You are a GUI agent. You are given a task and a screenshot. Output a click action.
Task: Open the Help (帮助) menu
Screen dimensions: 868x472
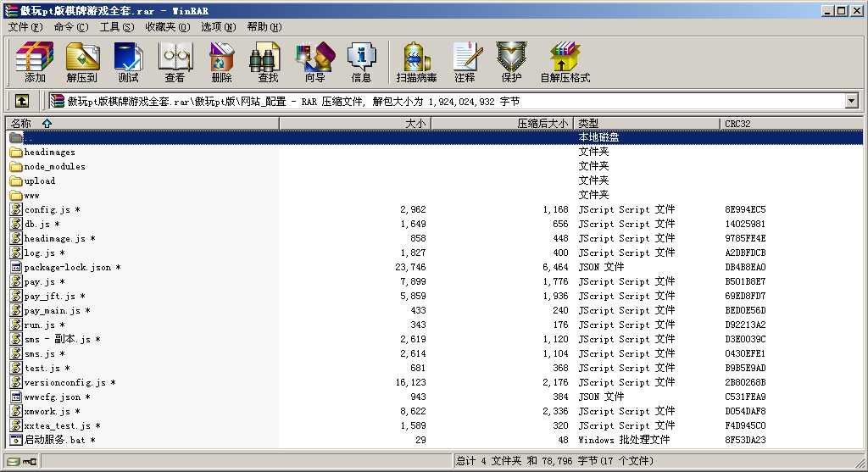click(264, 26)
